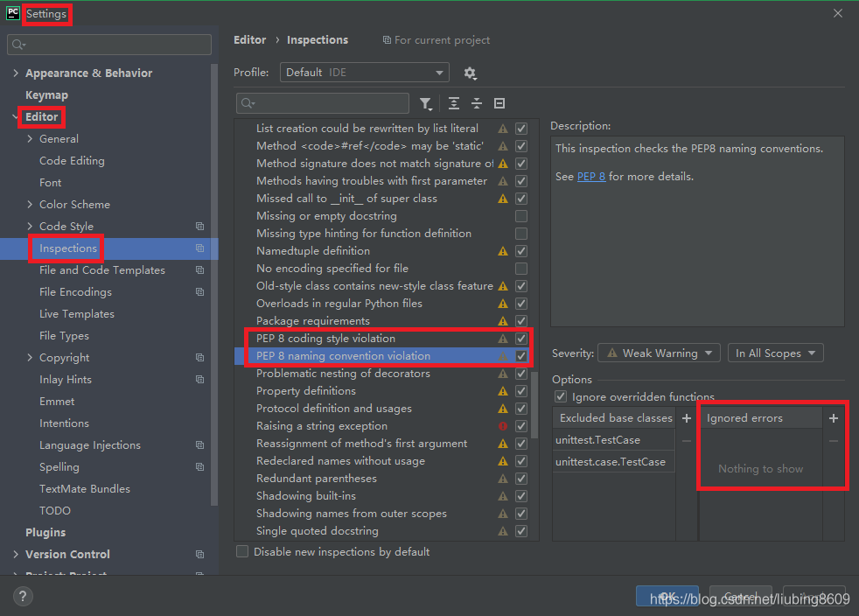Click the minus under Ignored errors plus
Image resolution: width=859 pixels, height=616 pixels.
(x=834, y=441)
